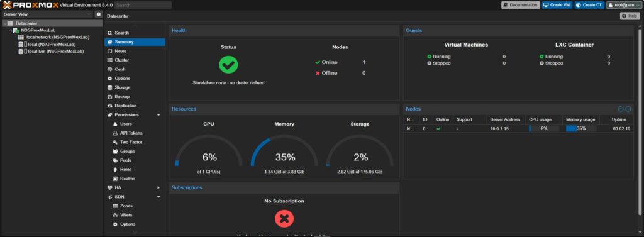644x237 pixels.
Task: Open the Ceph section
Action: click(x=135, y=69)
